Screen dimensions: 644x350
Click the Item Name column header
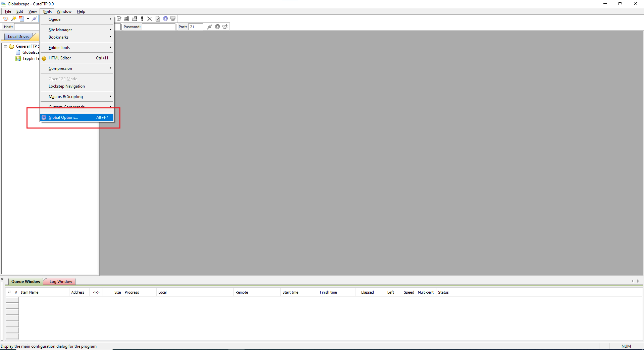pos(30,292)
